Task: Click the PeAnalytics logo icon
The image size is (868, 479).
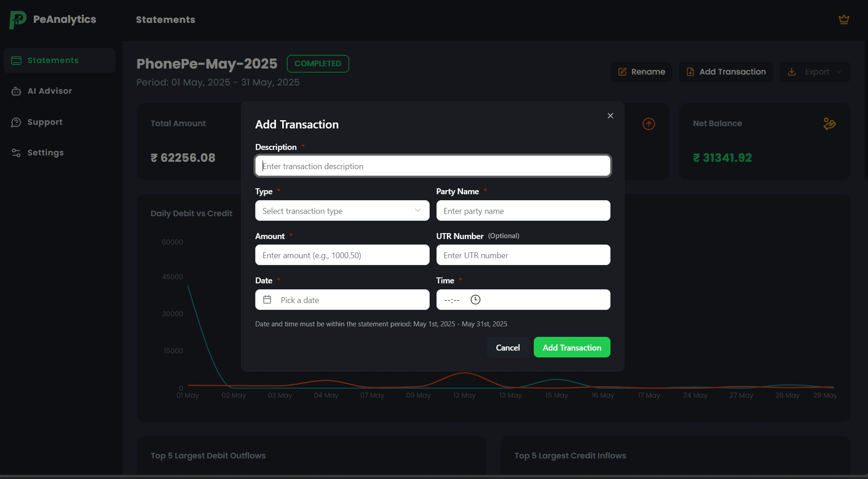Action: tap(17, 19)
